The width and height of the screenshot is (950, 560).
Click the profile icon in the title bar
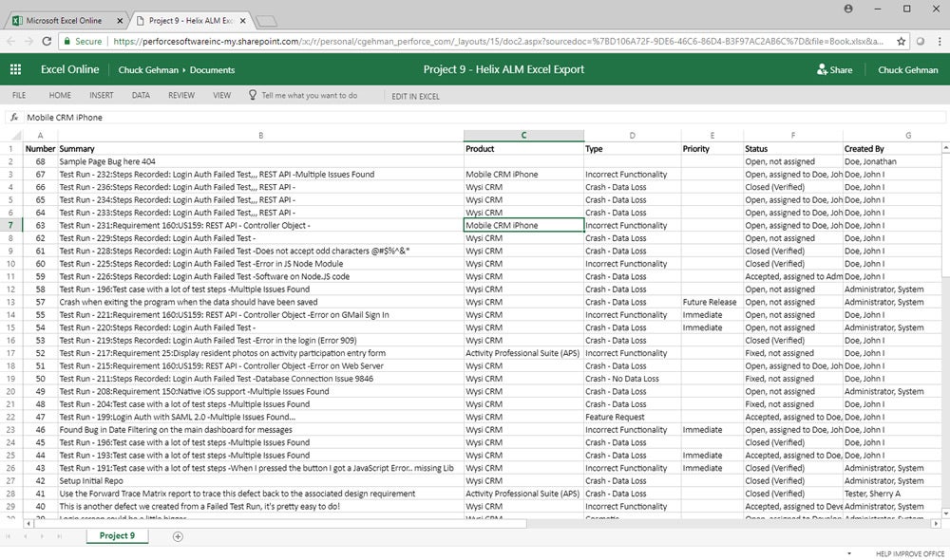(848, 9)
